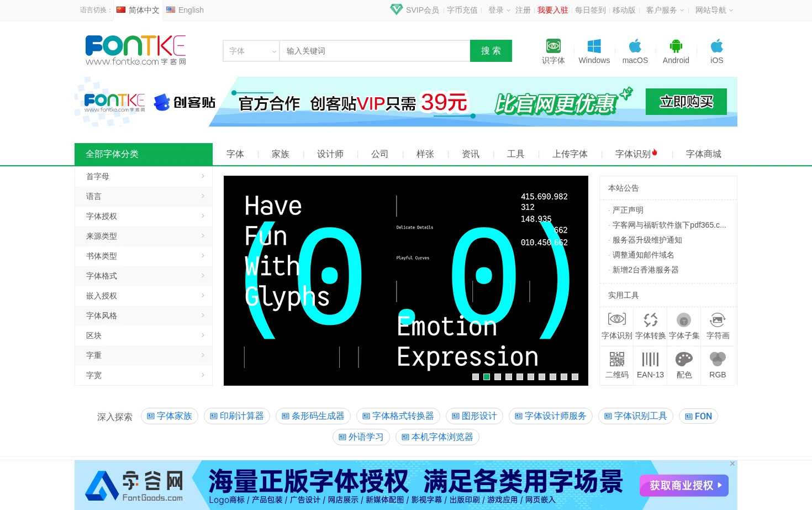
Task: Select the second (green) carousel indicator
Action: [487, 377]
